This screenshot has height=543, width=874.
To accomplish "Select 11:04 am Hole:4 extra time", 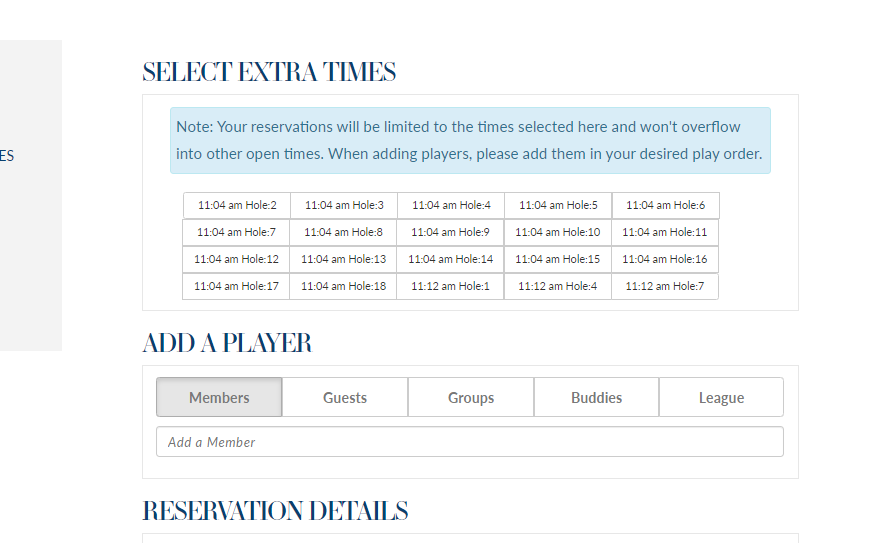I will pos(451,205).
